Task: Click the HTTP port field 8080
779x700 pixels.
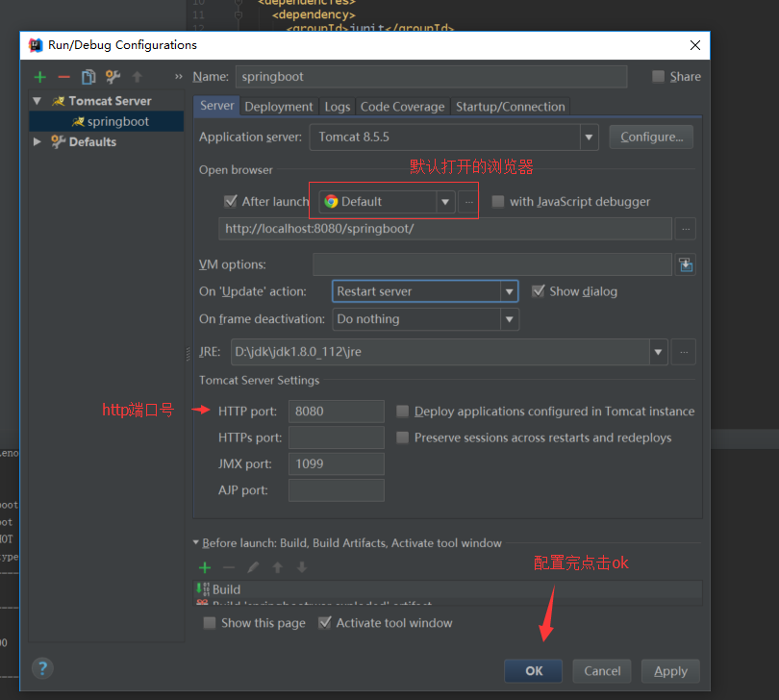Action: (x=337, y=412)
